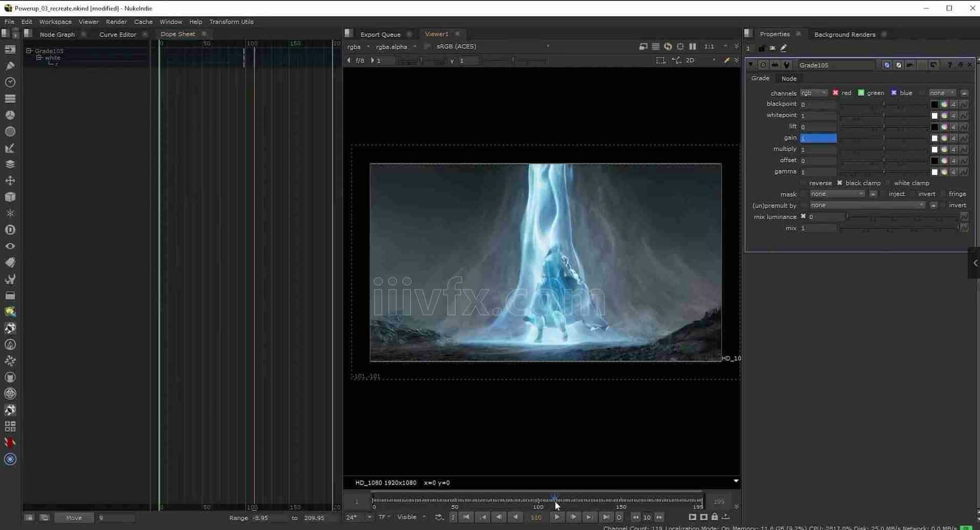Click the Transform move icon in left toolbar
The width and height of the screenshot is (980, 530).
click(10, 181)
